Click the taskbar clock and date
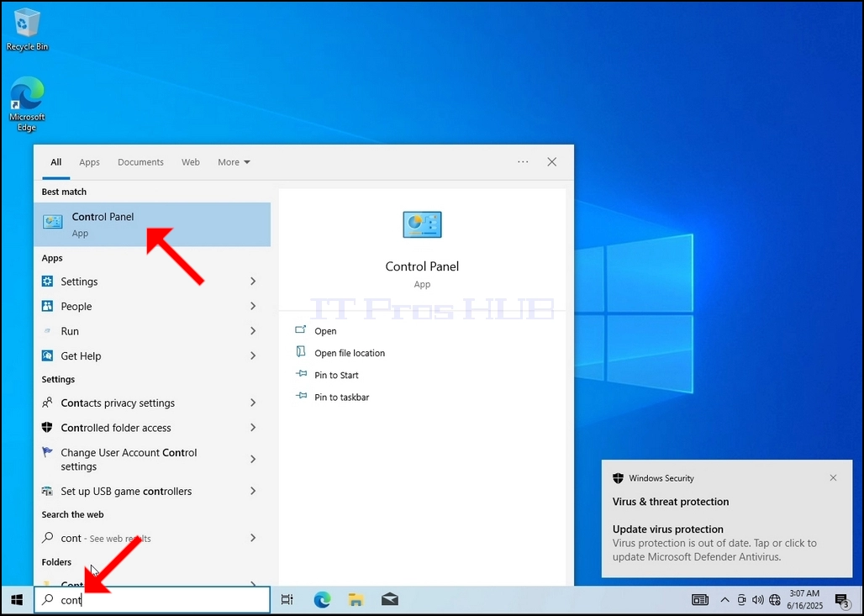 coord(804,600)
